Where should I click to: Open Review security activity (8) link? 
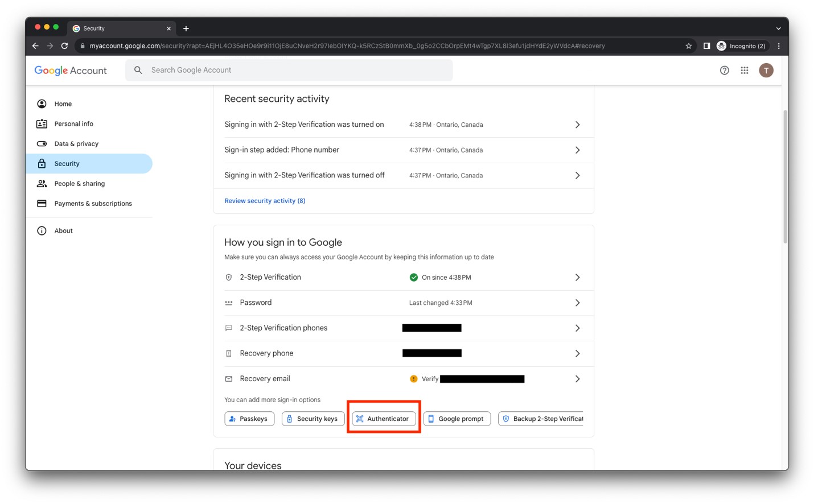(265, 201)
